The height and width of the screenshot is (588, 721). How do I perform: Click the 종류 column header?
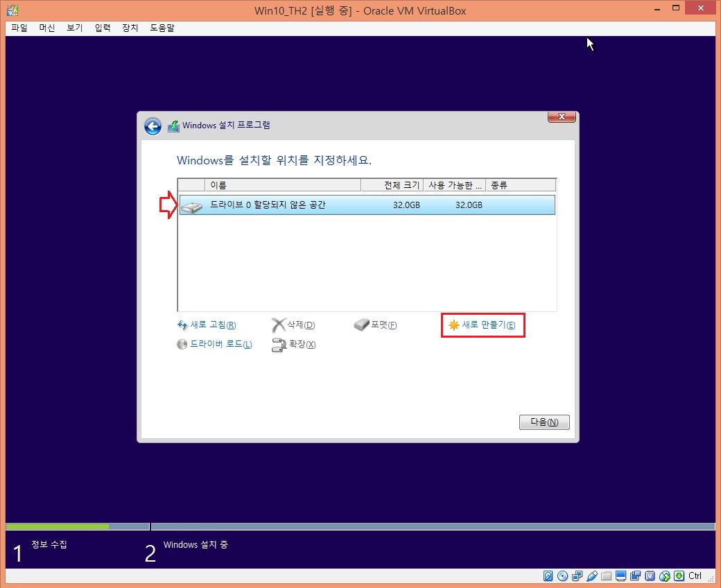click(x=521, y=185)
